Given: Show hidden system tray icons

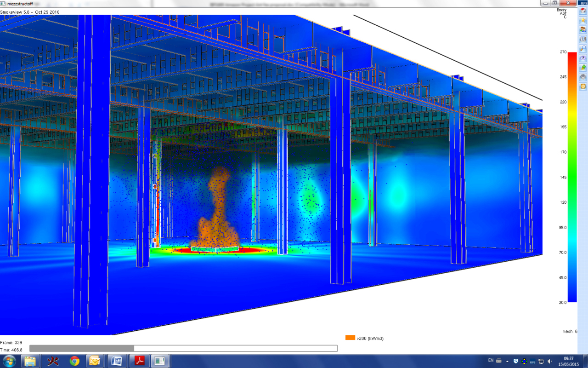Looking at the screenshot, I should coord(508,361).
